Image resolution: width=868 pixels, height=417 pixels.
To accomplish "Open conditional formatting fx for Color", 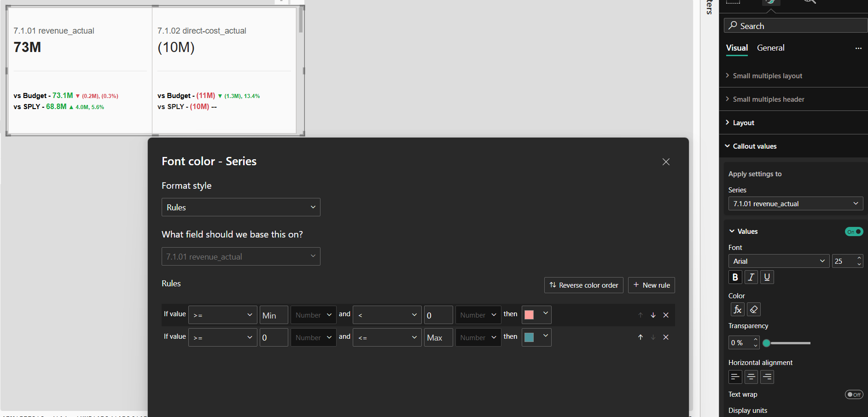I will pyautogui.click(x=737, y=309).
